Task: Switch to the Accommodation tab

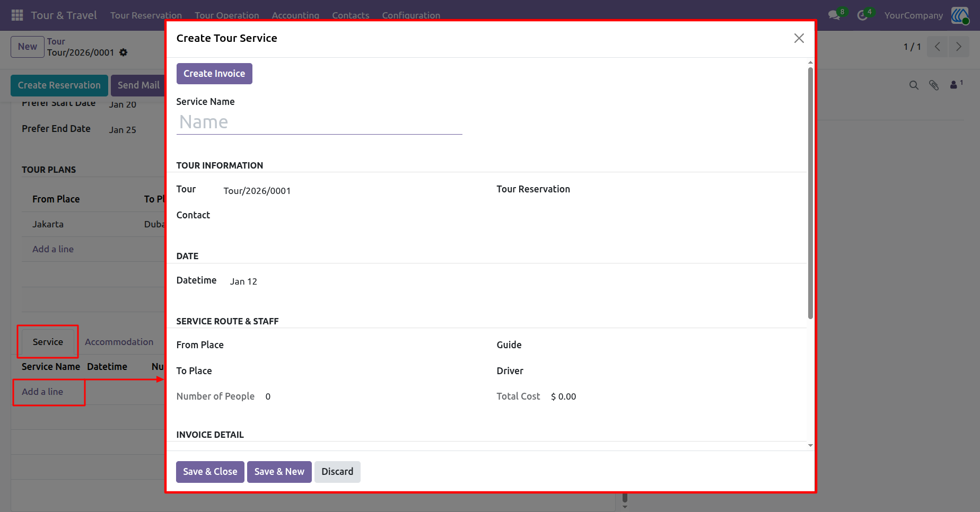Action: pyautogui.click(x=119, y=342)
